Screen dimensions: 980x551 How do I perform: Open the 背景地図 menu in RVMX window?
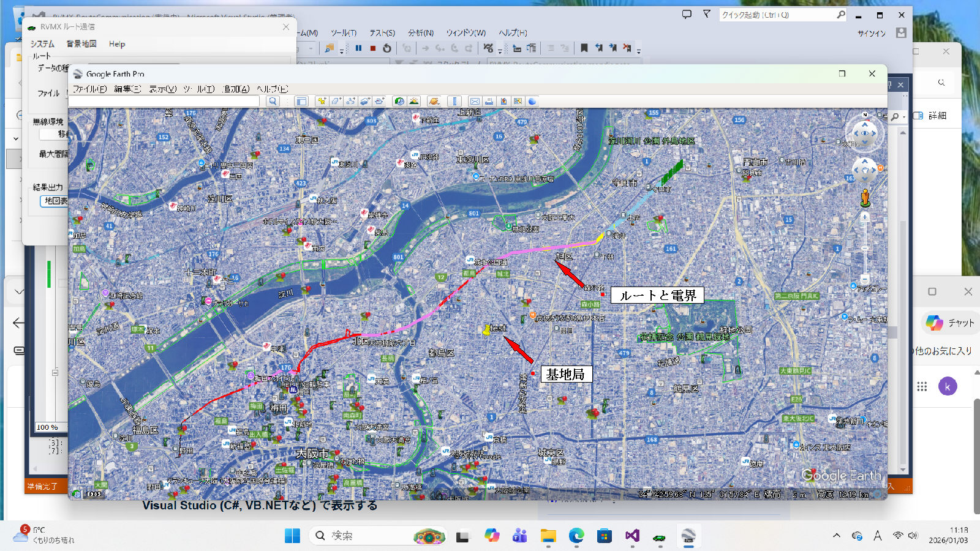(81, 44)
